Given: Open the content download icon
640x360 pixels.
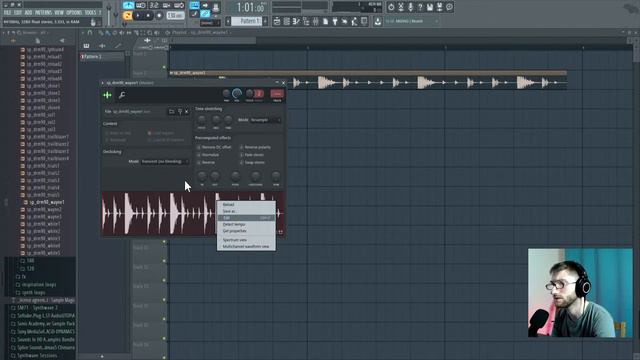Looking at the screenshot, I should [x=378, y=21].
